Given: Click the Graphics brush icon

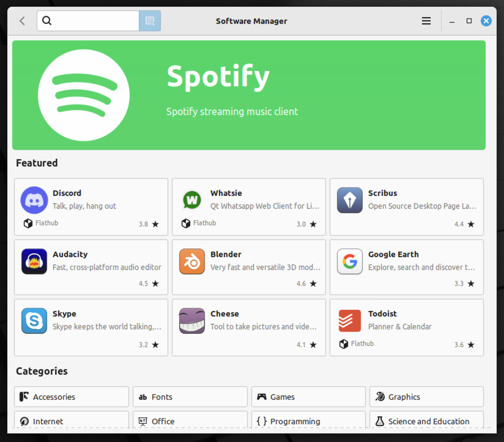Looking at the screenshot, I should [380, 397].
